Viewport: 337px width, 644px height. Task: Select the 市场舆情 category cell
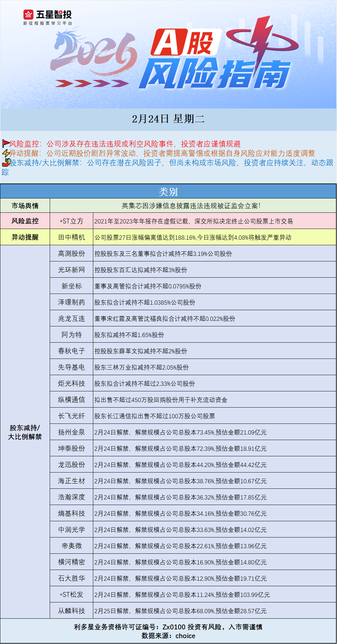click(25, 206)
